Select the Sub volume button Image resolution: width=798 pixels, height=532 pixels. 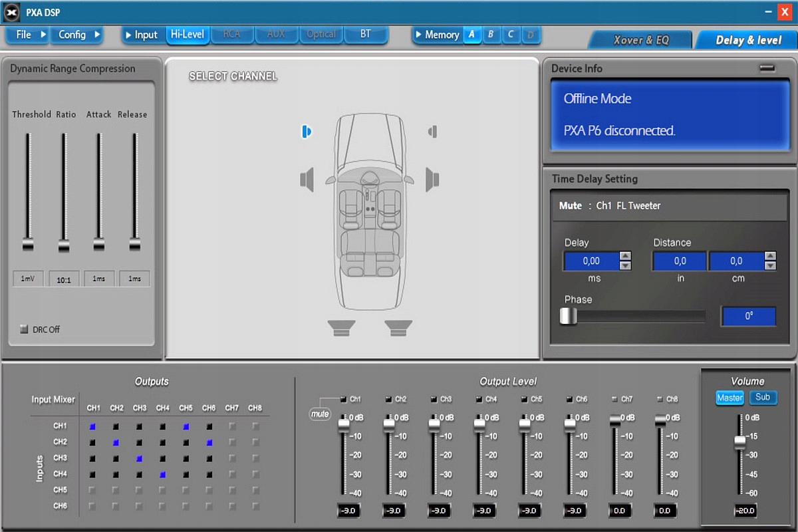[x=763, y=398]
